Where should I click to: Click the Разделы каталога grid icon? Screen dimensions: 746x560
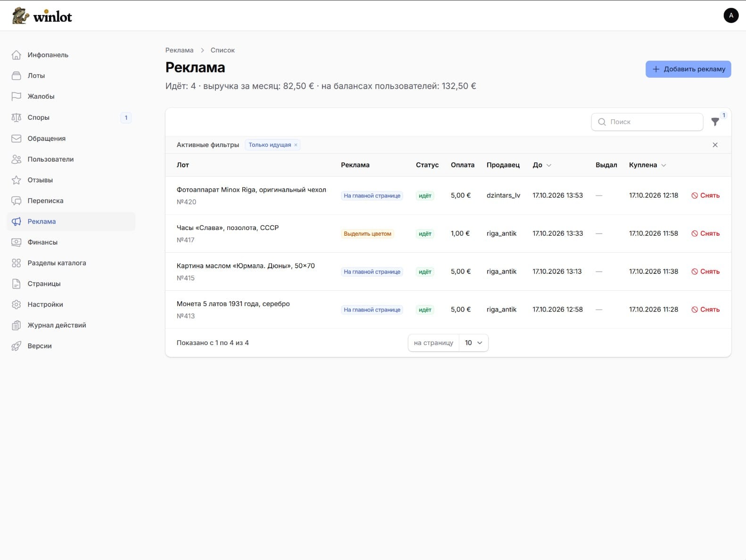tap(16, 263)
